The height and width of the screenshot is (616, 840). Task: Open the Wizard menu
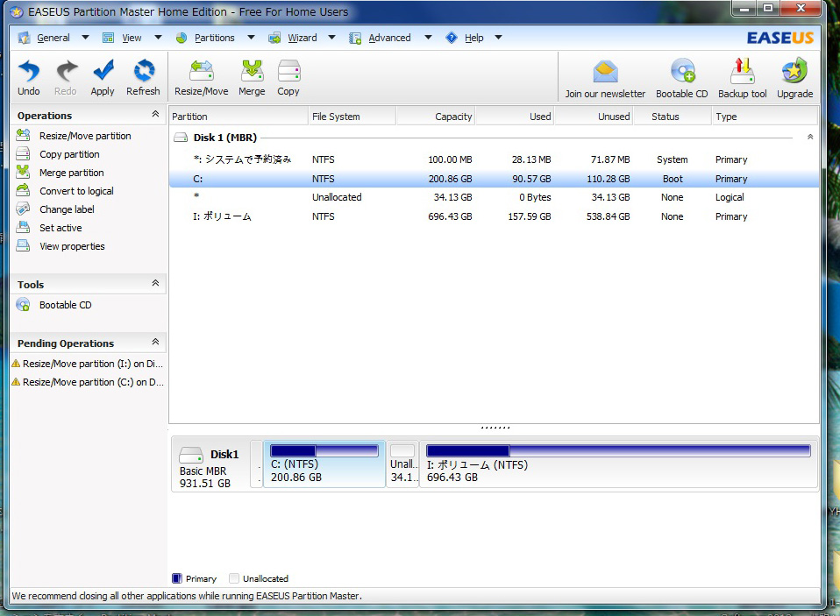pyautogui.click(x=303, y=38)
